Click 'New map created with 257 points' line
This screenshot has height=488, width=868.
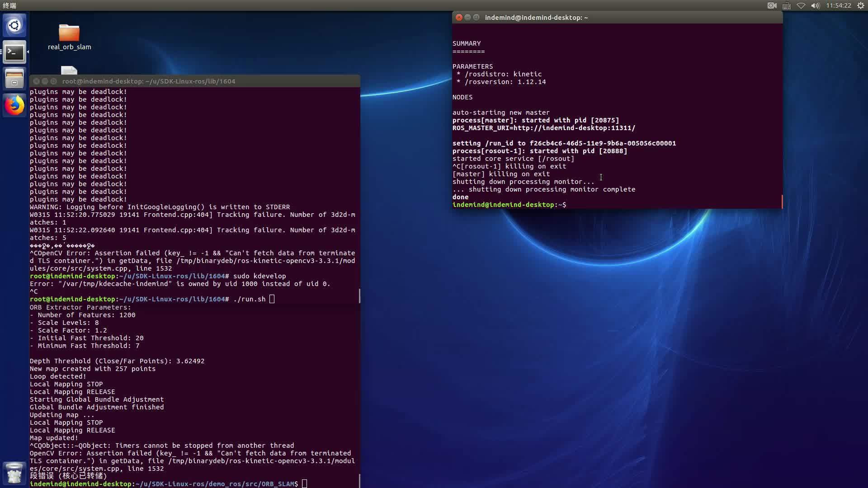93,369
